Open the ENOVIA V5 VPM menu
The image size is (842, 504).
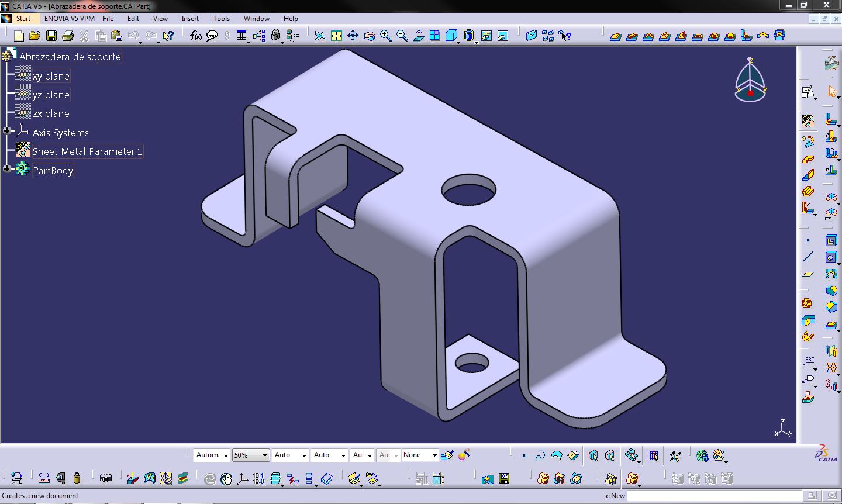coord(70,19)
